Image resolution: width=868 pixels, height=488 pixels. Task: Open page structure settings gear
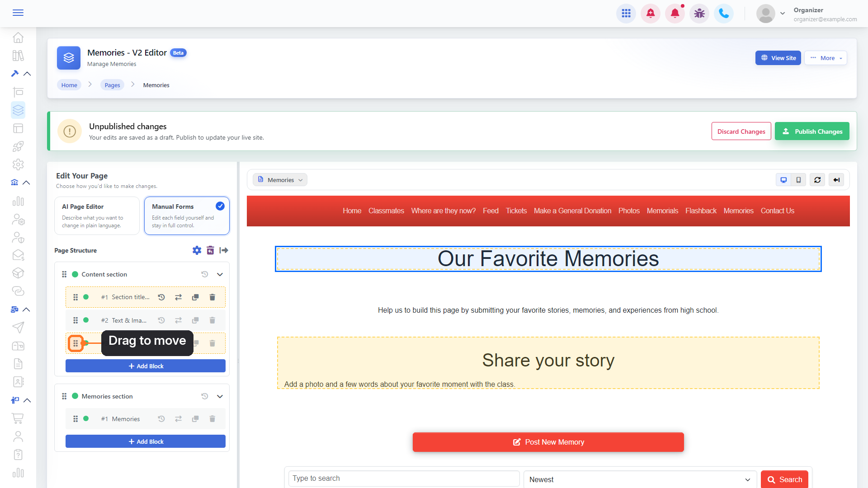[197, 250]
